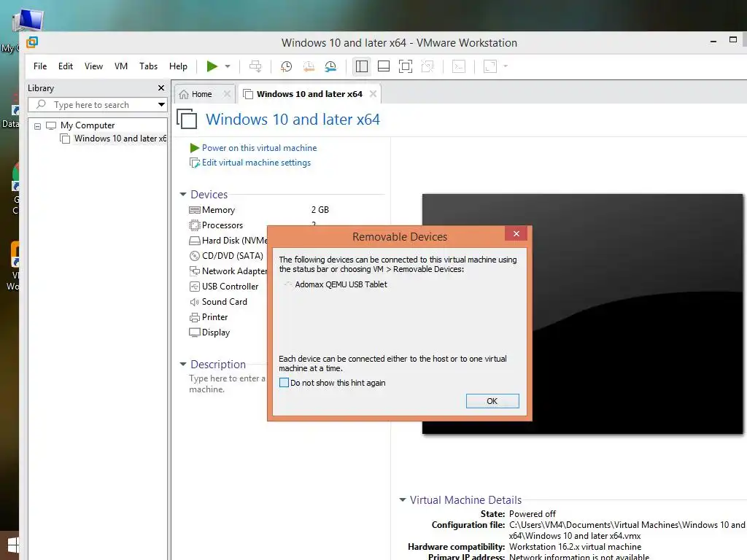Image resolution: width=747 pixels, height=560 pixels.
Task: Click Send Ctrl+Alt+Del toolbar icon
Action: click(x=255, y=66)
